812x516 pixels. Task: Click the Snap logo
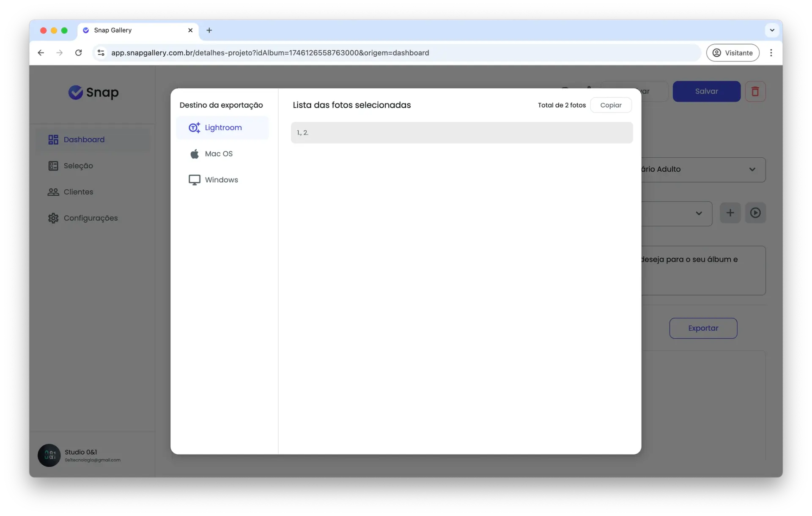93,92
